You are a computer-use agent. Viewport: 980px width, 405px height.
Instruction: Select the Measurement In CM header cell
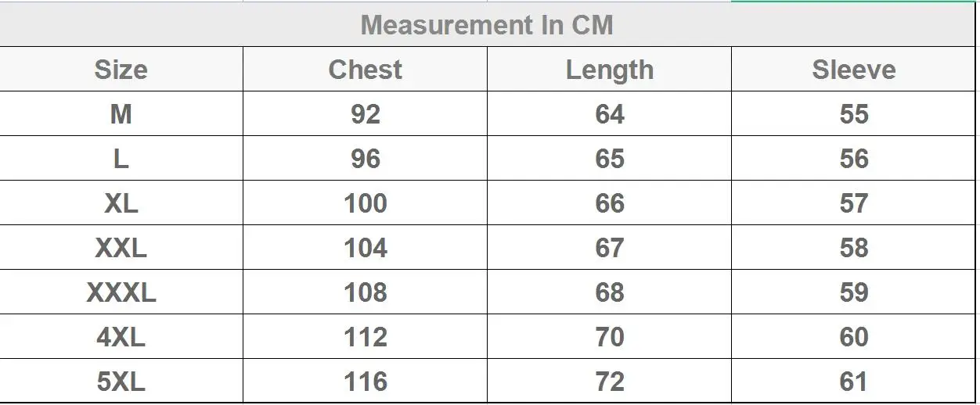click(x=487, y=24)
